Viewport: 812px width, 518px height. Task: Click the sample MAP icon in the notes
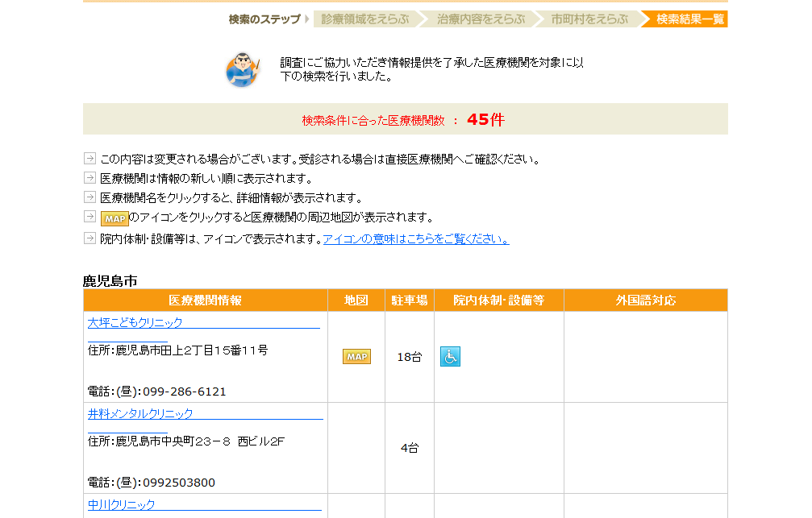click(115, 219)
